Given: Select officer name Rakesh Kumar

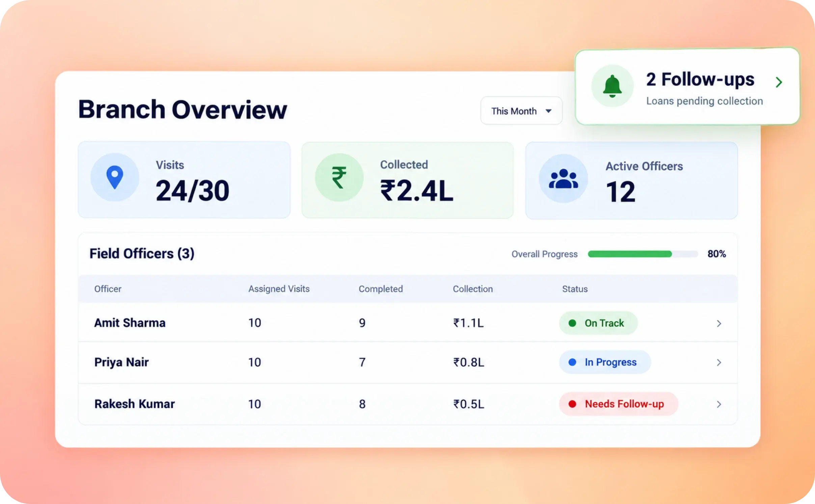Looking at the screenshot, I should (x=134, y=404).
